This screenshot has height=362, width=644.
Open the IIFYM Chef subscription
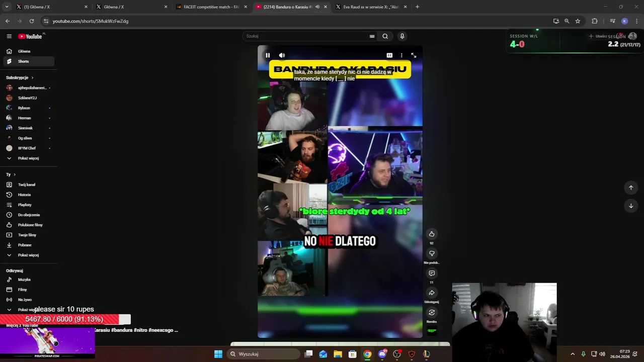pos(29,148)
